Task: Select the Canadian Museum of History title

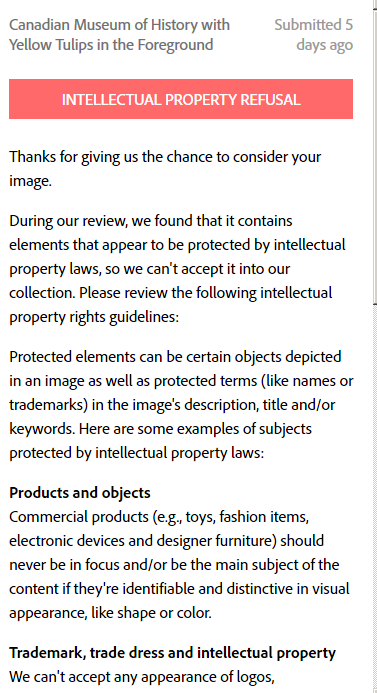Action: (119, 34)
